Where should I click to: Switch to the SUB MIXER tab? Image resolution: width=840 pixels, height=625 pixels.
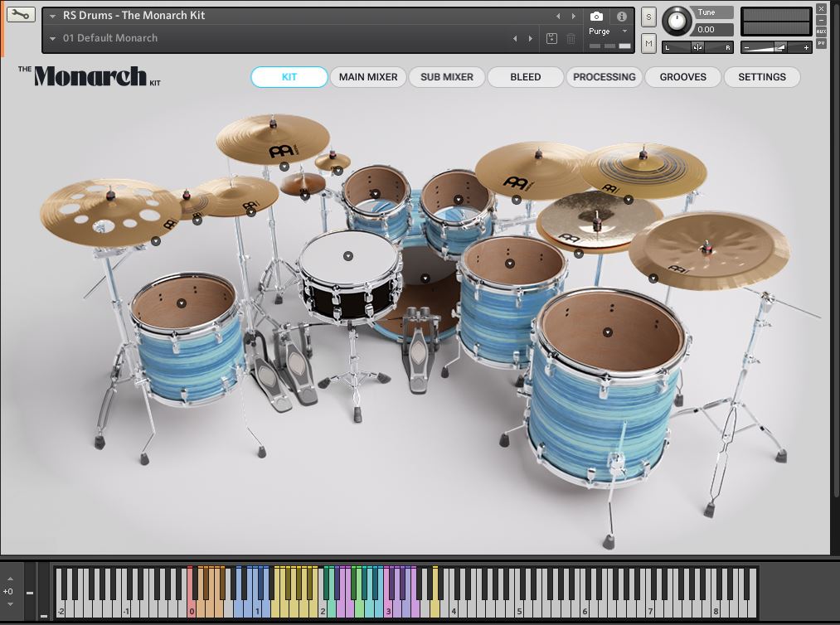(447, 77)
